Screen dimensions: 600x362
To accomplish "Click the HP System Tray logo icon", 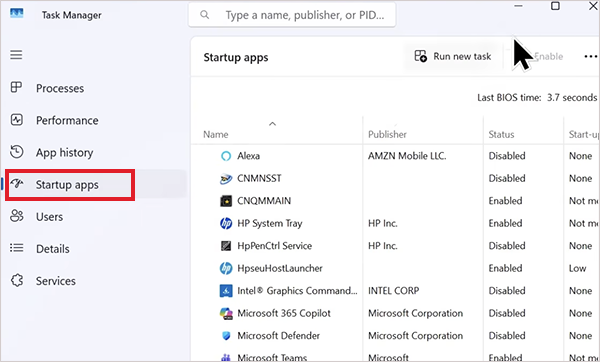I will click(x=226, y=223).
